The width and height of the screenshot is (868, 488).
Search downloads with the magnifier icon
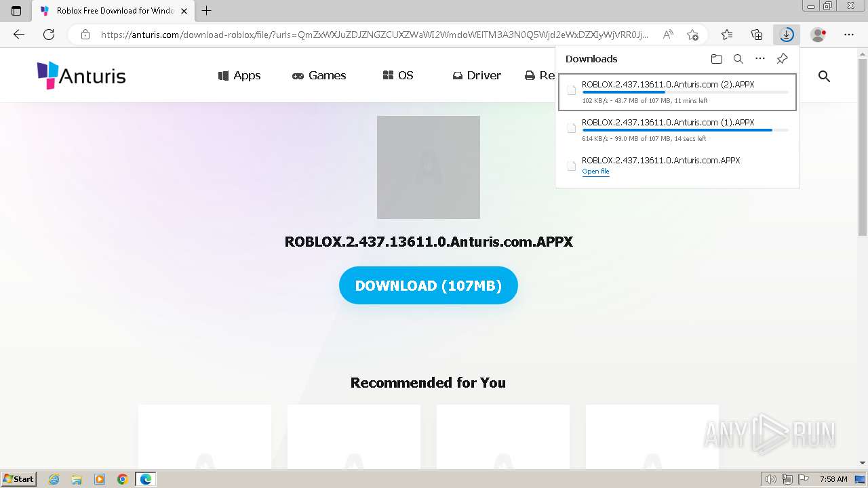tap(738, 59)
